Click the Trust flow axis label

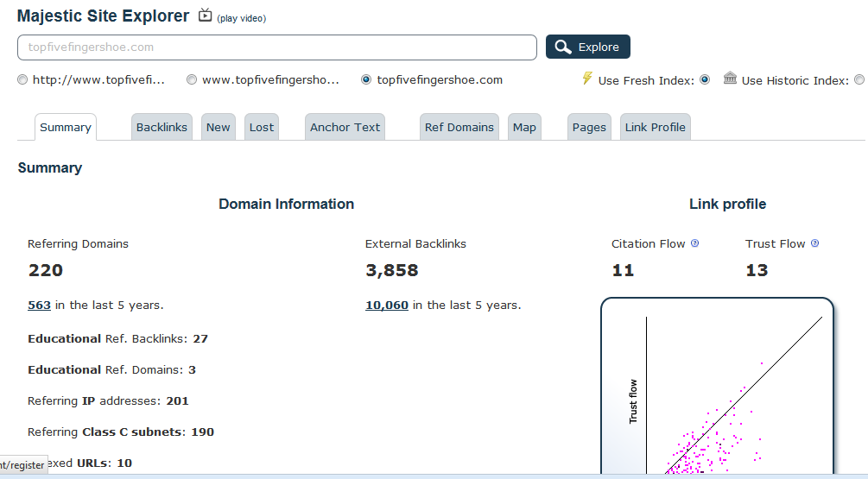(x=633, y=401)
